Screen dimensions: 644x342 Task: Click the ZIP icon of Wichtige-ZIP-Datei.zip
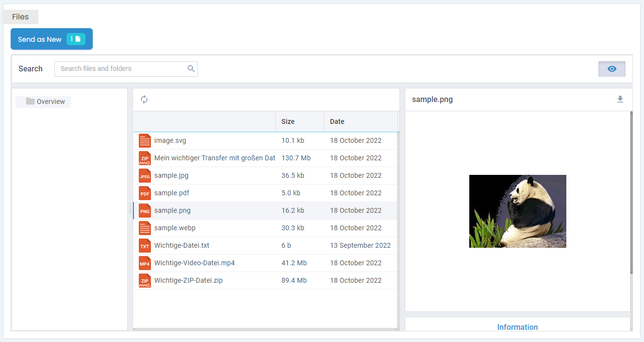point(145,280)
